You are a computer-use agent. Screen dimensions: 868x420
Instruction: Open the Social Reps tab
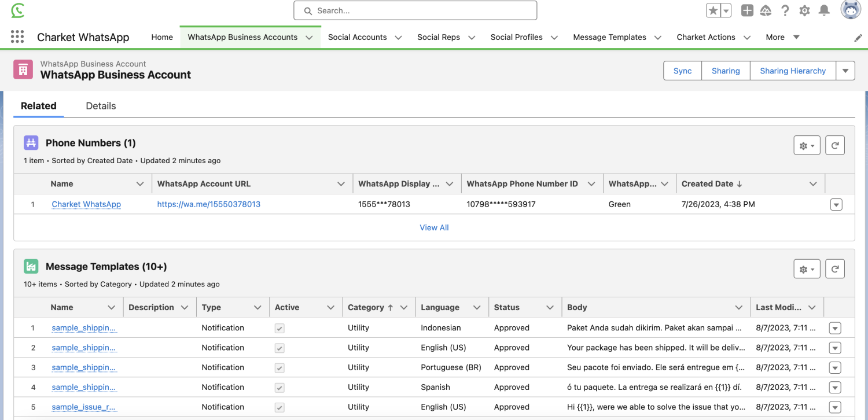click(439, 37)
